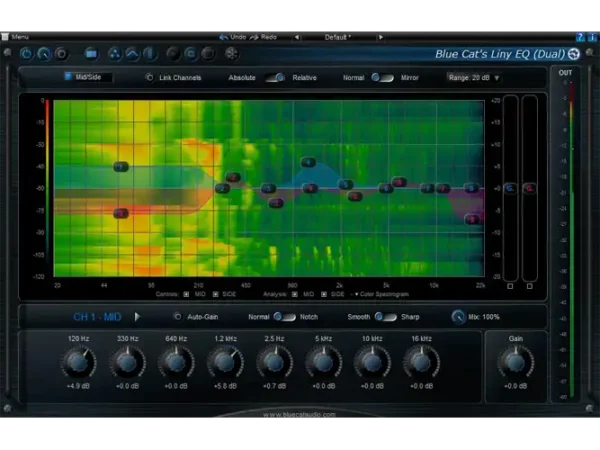Toggle checkbox under first gain slider
The height and width of the screenshot is (450, 600).
pyautogui.click(x=510, y=286)
